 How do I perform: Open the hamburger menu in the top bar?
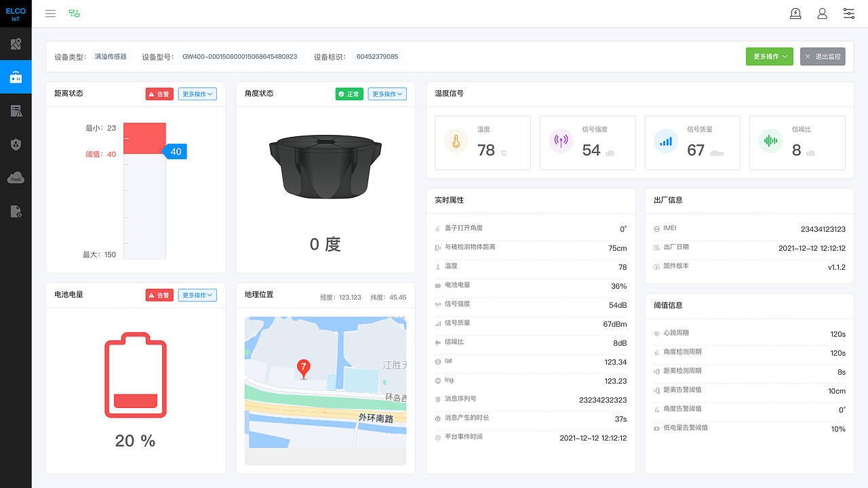[x=50, y=13]
